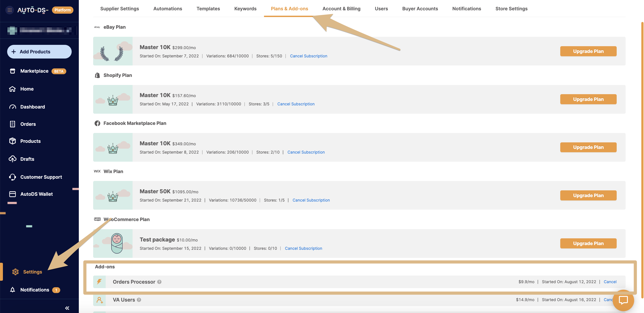The width and height of the screenshot is (644, 313).
Task: Click the Orders Processor lightning icon
Action: pos(99,282)
